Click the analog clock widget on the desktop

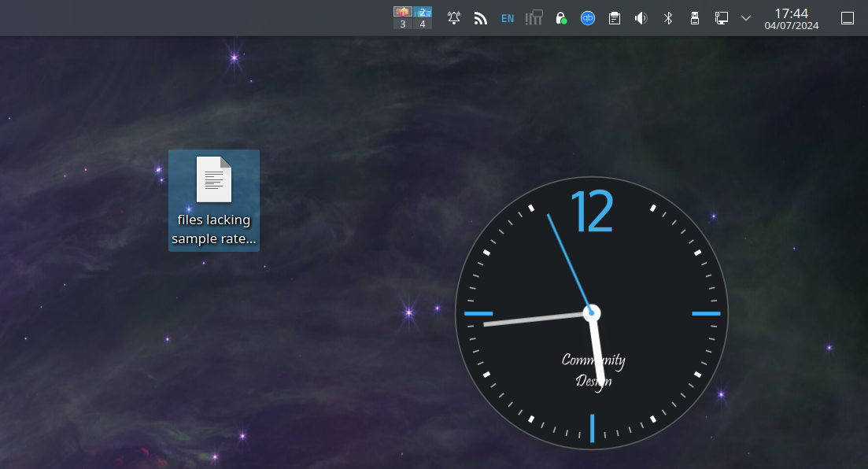[591, 312]
